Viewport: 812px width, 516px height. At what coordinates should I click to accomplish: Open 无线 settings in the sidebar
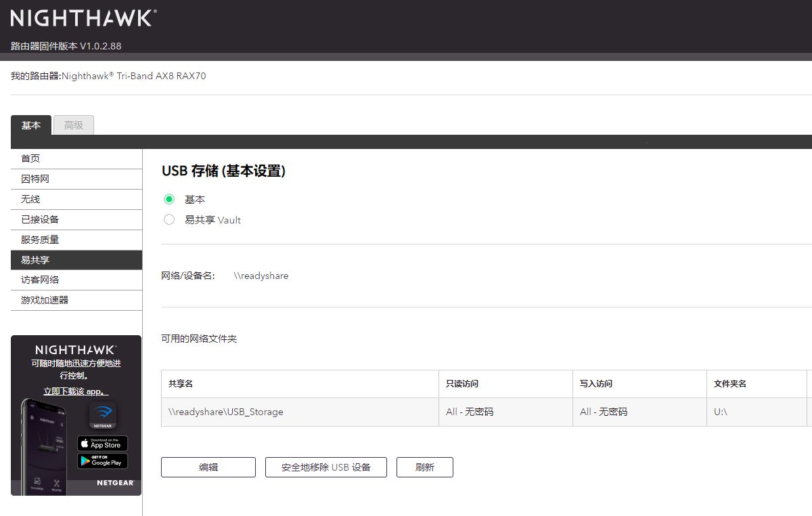76,199
